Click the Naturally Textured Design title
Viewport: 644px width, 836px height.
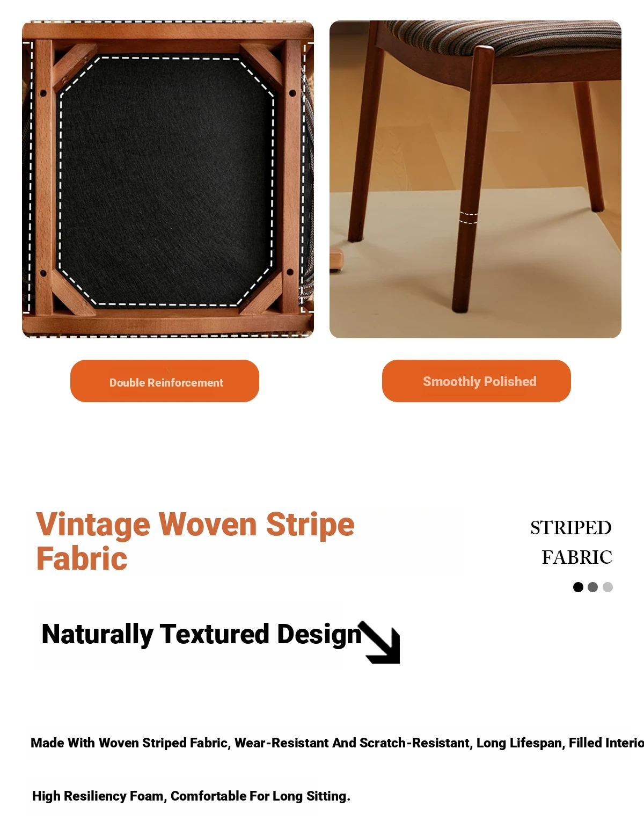coord(201,634)
